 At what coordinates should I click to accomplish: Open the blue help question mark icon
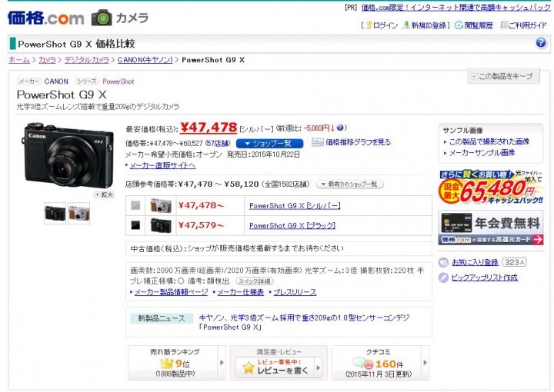(x=541, y=43)
